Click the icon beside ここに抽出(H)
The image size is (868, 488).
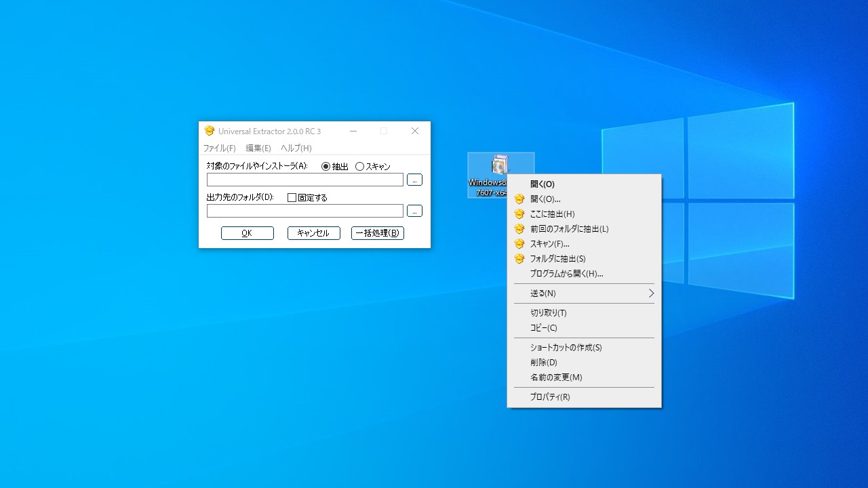[x=519, y=214]
